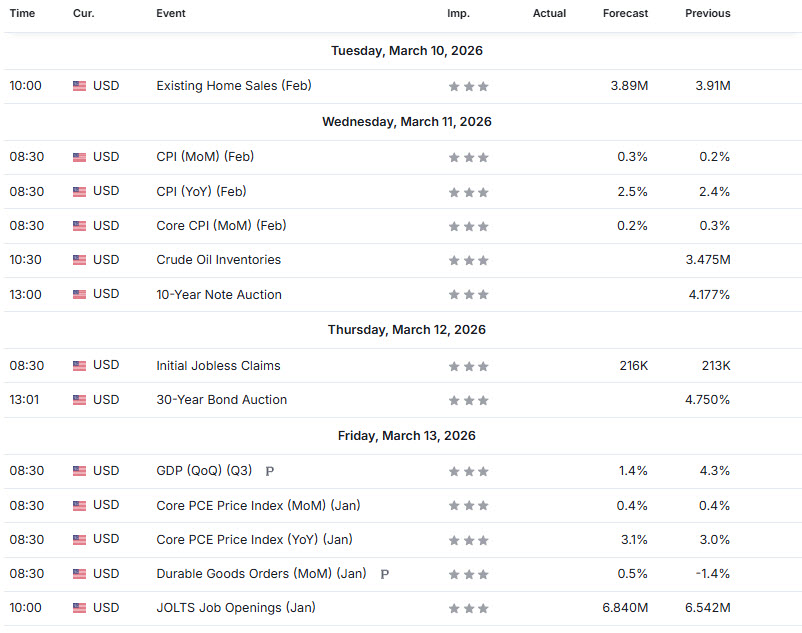802x633 pixels.
Task: Click importance stars for CPI (MoM) (Feb)
Action: (468, 157)
